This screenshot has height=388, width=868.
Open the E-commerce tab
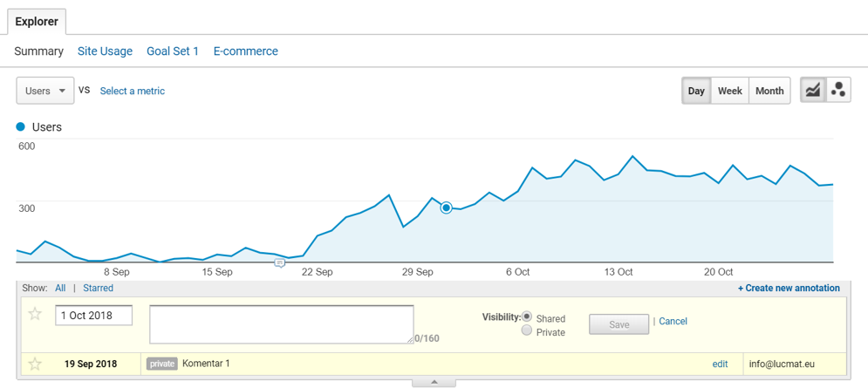click(x=245, y=51)
